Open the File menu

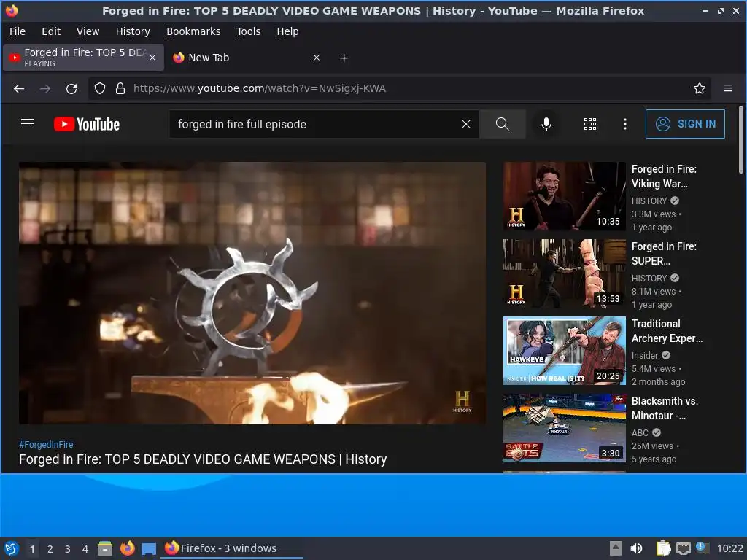[18, 31]
